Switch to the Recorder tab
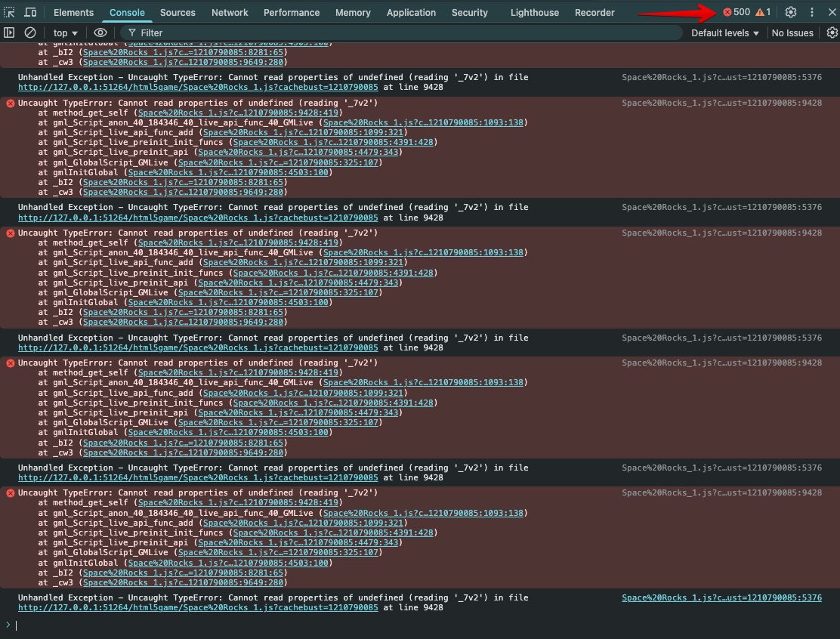Viewport: 840px width, 639px height. tap(594, 12)
